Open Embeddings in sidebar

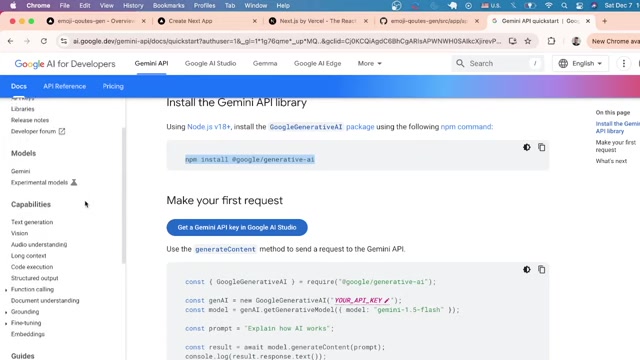(28, 334)
